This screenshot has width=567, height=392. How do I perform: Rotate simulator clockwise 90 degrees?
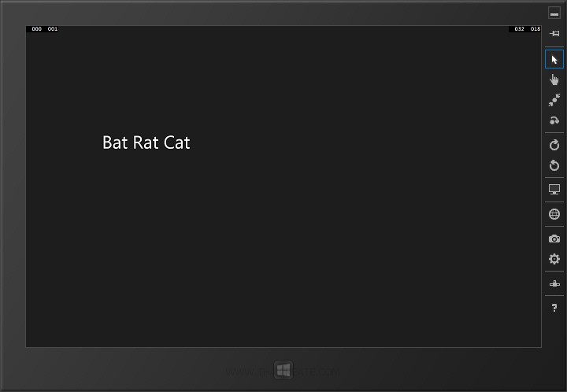[x=554, y=145]
